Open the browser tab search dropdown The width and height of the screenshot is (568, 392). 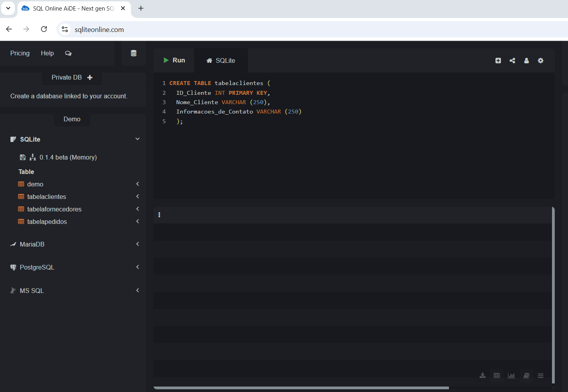point(8,8)
